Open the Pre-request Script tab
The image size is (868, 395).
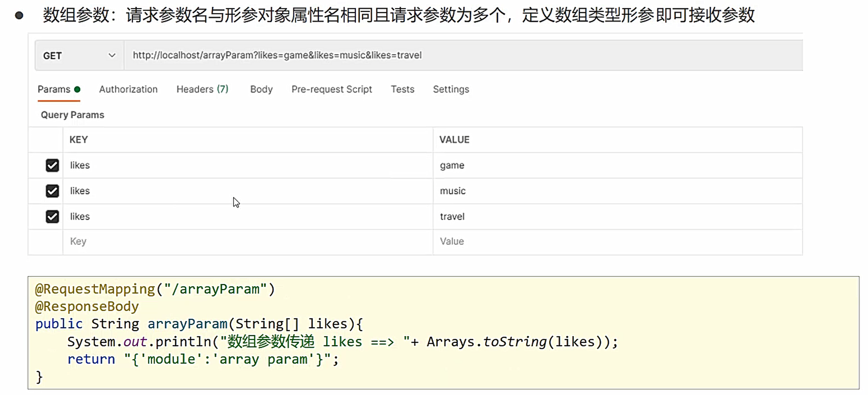tap(332, 89)
